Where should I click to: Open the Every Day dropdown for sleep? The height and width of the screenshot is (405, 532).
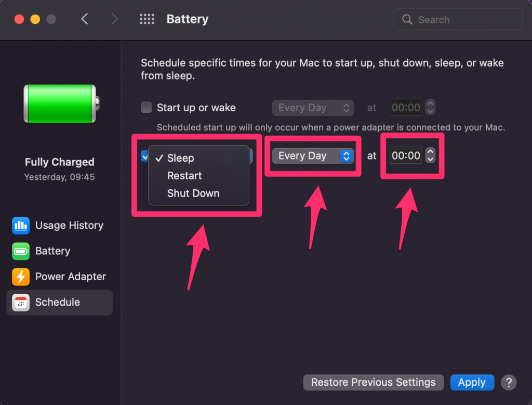312,155
